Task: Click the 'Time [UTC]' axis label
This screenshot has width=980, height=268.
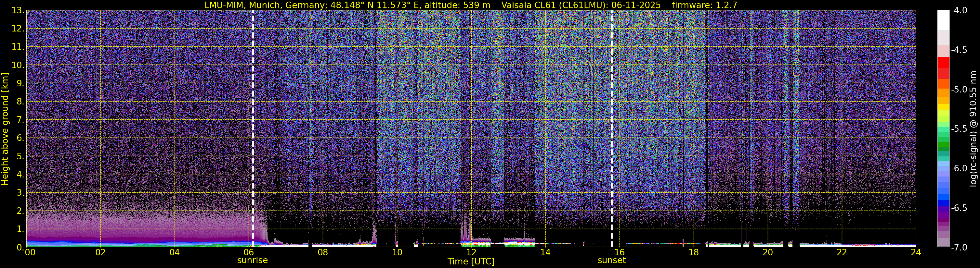Action: click(x=471, y=261)
